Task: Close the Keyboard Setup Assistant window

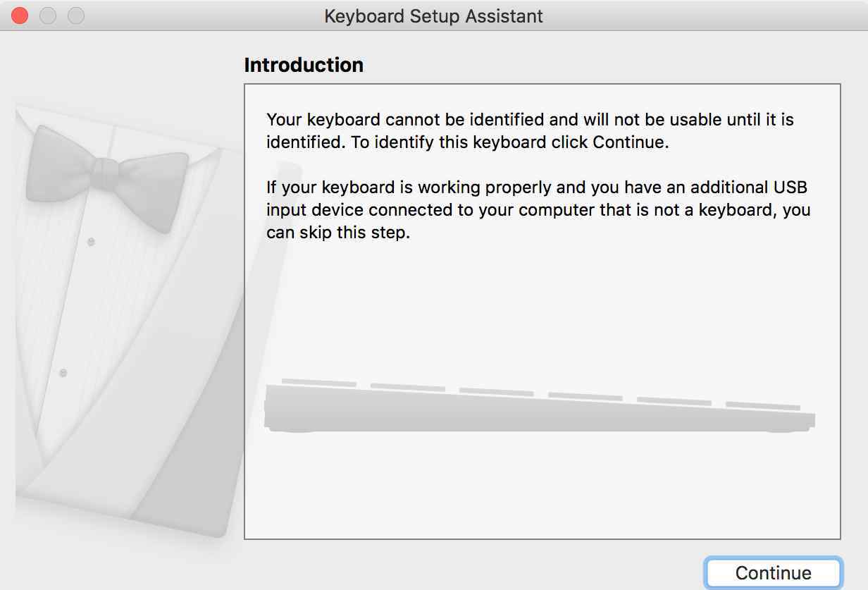Action: [20, 16]
